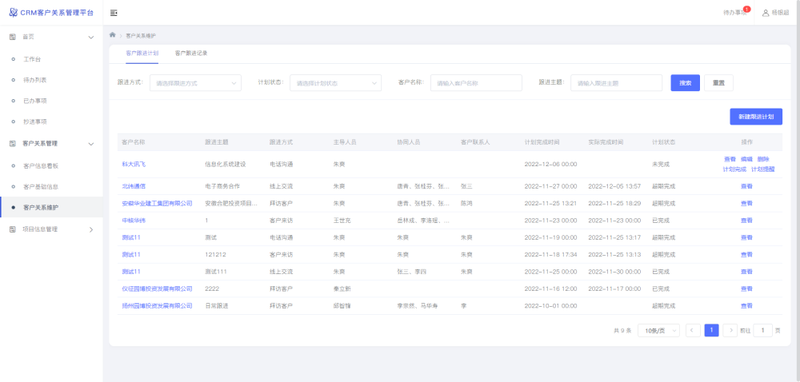800x382 pixels.
Task: Click the 2022-12-06 00:00 planned time cell
Action: 551,164
